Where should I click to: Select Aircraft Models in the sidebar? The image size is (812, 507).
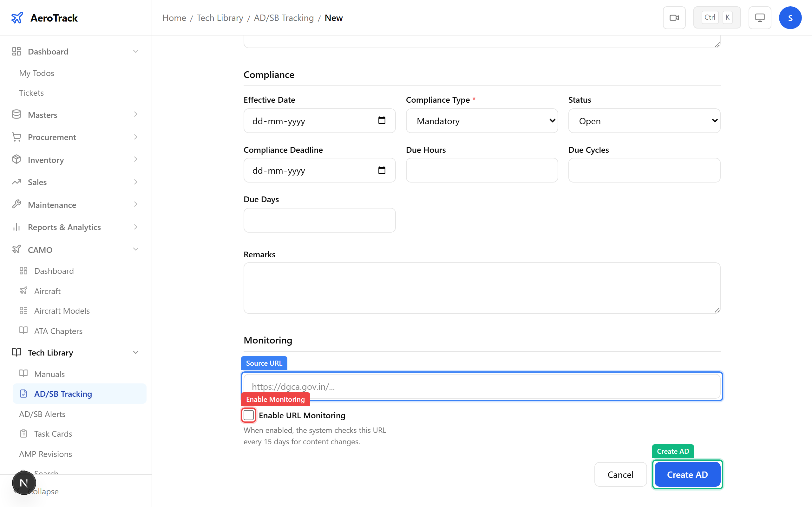62,311
